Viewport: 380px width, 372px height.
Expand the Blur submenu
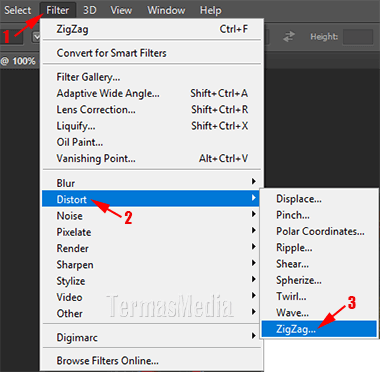(x=152, y=183)
